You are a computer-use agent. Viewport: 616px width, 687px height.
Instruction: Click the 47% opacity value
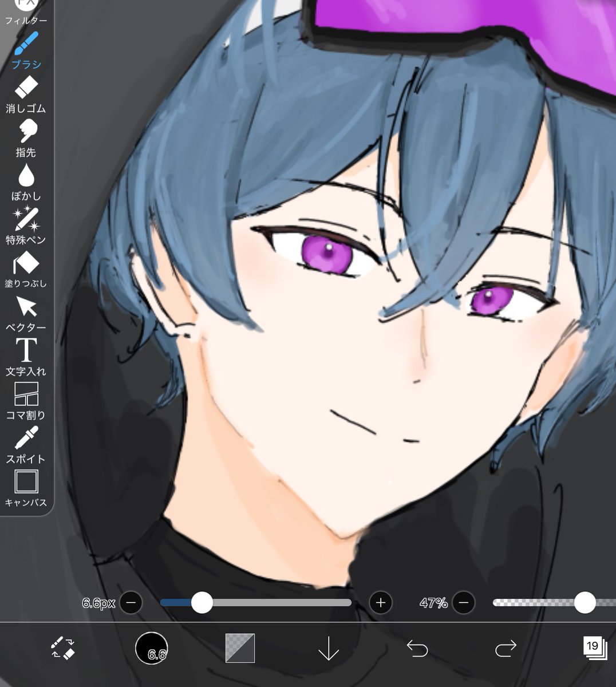click(x=433, y=603)
